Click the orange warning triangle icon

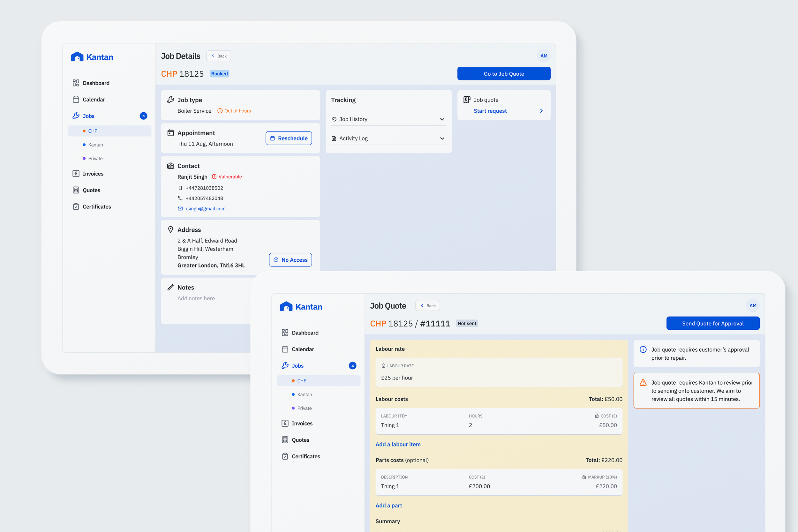643,383
